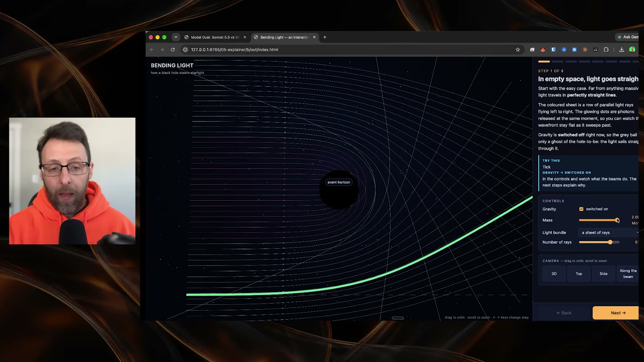Adjust the Mass slider
This screenshot has height=362, width=644.
599,220
